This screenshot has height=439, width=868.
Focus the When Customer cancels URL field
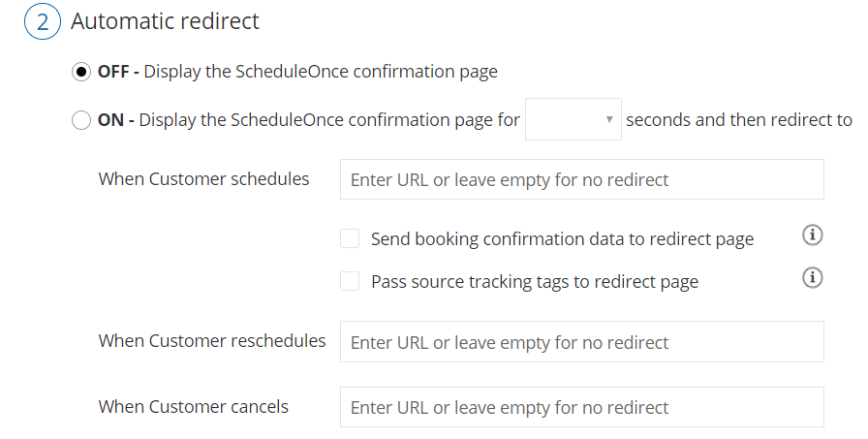(582, 407)
